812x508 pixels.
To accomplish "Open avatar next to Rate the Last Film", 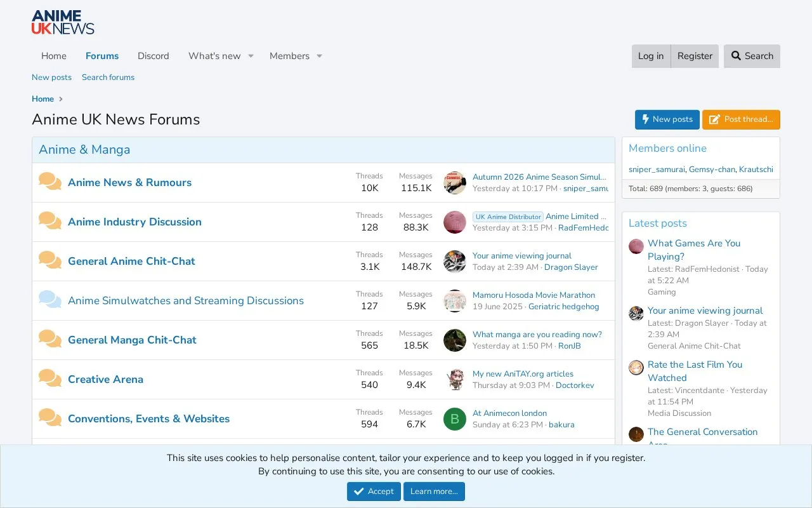I will [x=636, y=368].
